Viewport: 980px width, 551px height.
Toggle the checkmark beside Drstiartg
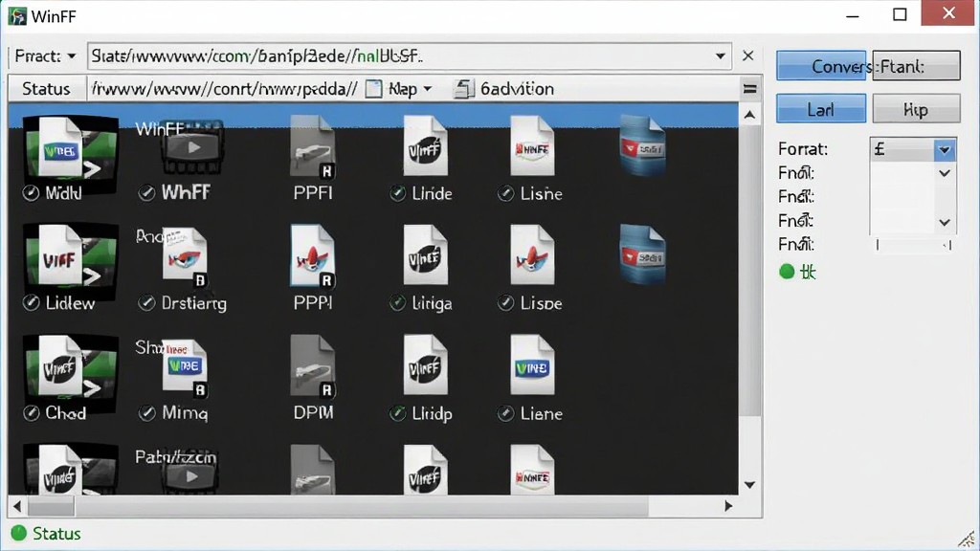pos(146,303)
